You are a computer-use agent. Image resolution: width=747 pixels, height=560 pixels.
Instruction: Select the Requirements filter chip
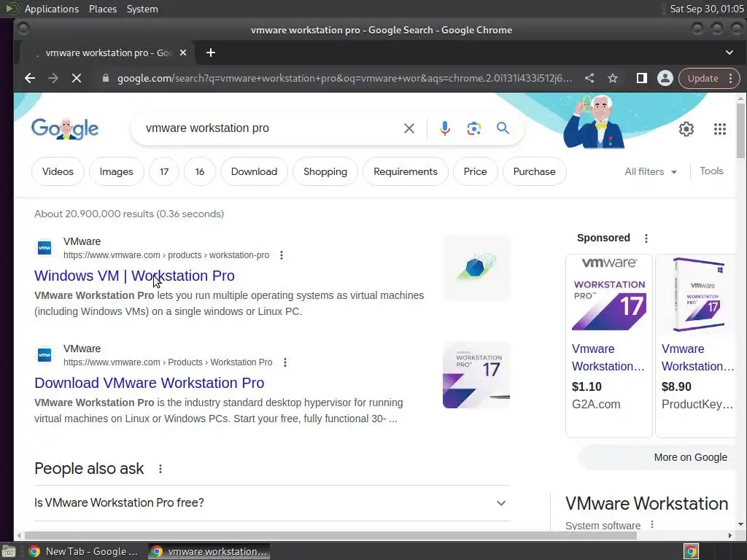(406, 171)
